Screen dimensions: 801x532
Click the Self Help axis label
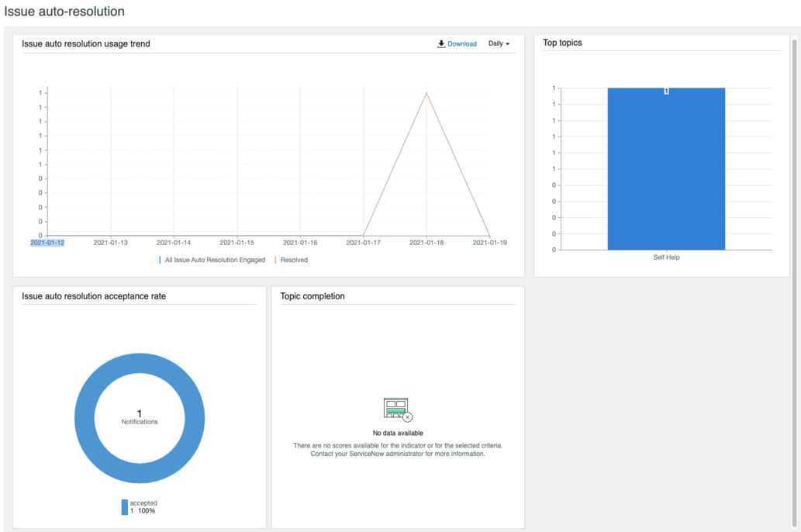(666, 257)
